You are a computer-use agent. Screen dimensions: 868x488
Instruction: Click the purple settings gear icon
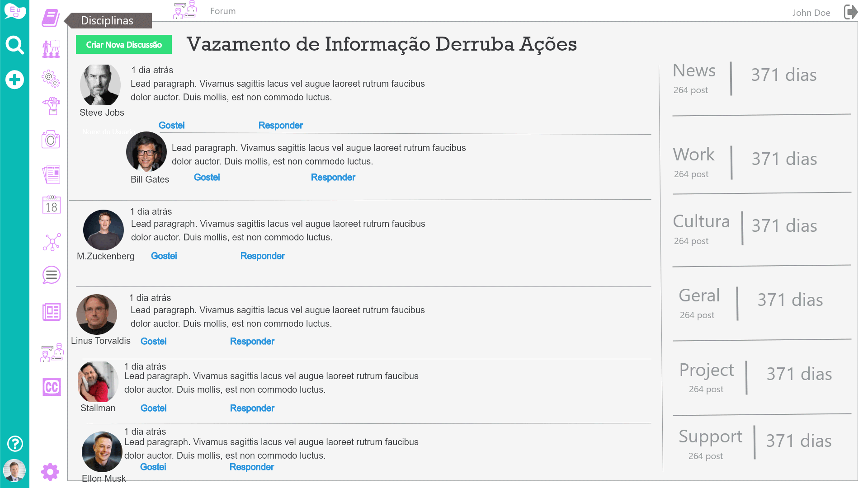[50, 472]
